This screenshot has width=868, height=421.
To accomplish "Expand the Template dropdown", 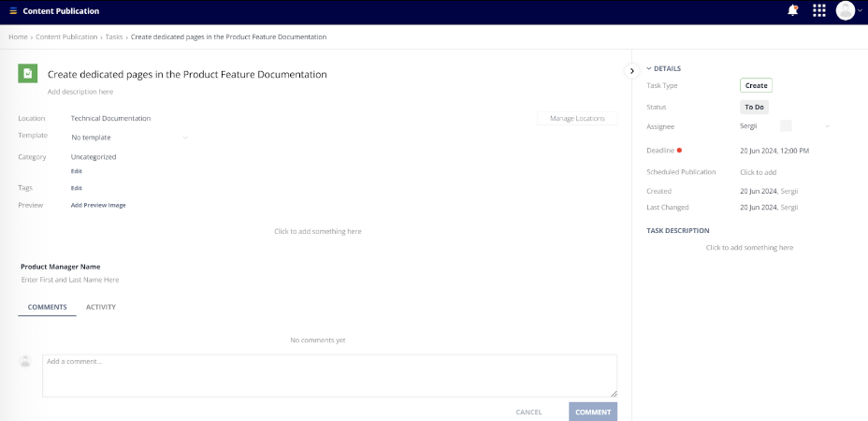I will coord(185,138).
